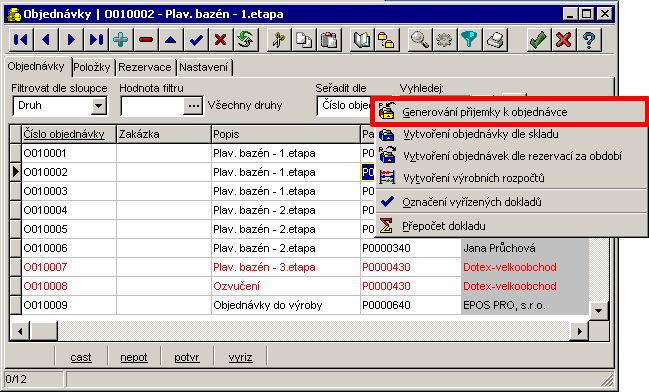Click the refresh data toolbar icon
The height and width of the screenshot is (392, 649).
tap(245, 40)
